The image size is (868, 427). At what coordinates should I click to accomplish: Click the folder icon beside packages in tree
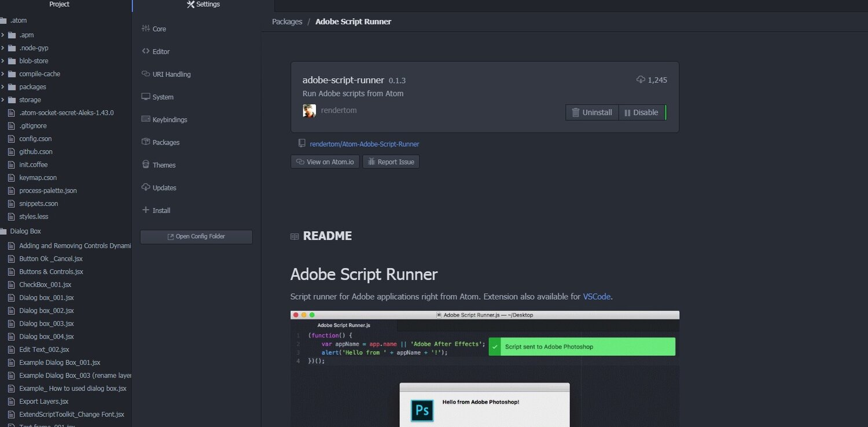[12, 87]
